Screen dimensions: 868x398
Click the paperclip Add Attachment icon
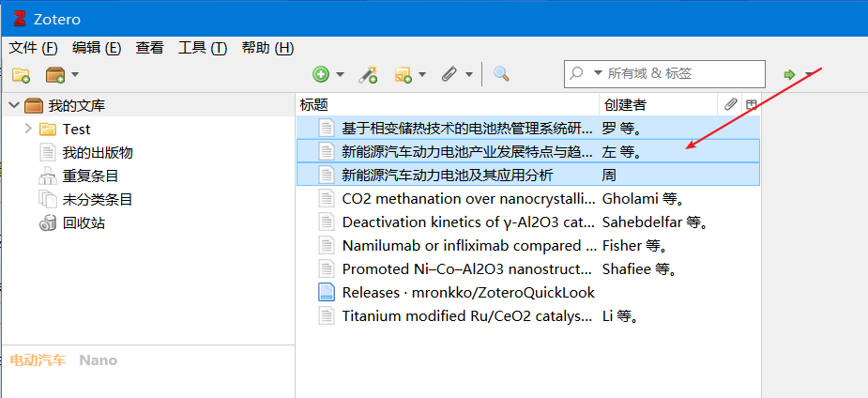coord(449,74)
